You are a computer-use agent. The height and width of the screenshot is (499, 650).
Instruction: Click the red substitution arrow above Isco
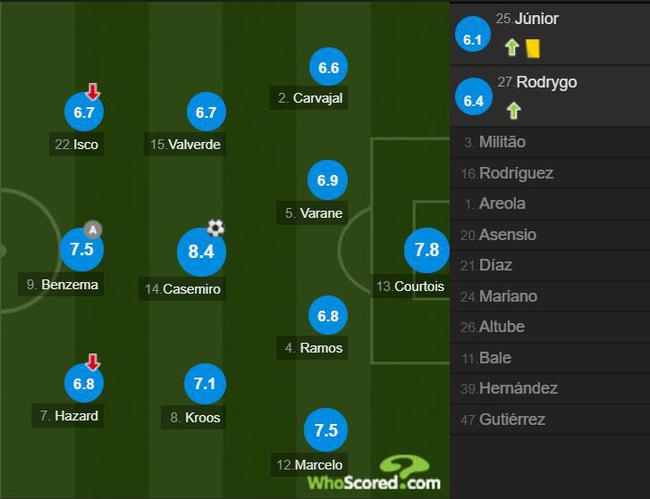(93, 92)
